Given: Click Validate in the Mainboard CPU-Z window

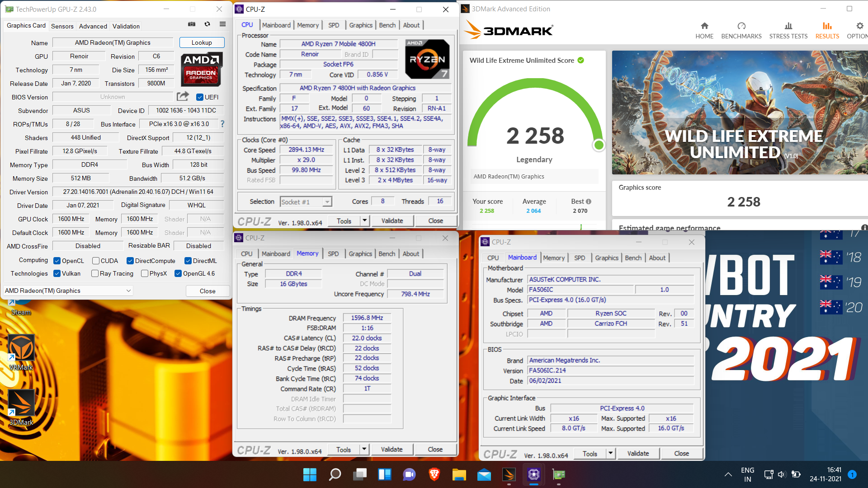Looking at the screenshot, I should pyautogui.click(x=638, y=453).
